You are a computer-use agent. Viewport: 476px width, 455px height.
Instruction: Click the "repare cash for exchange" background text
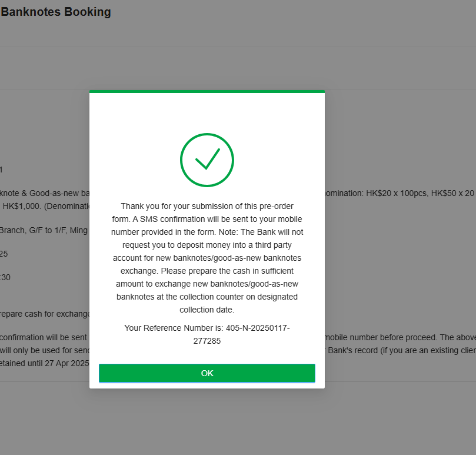pos(45,314)
